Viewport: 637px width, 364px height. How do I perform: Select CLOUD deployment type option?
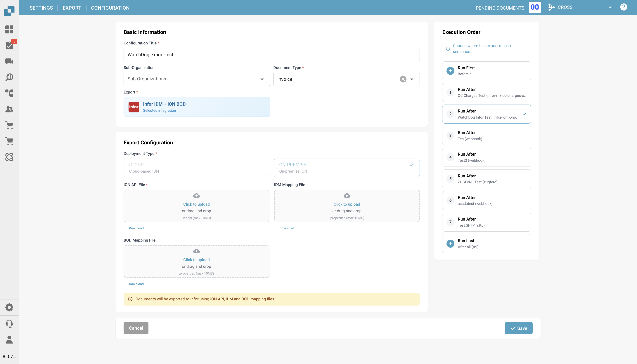point(196,168)
